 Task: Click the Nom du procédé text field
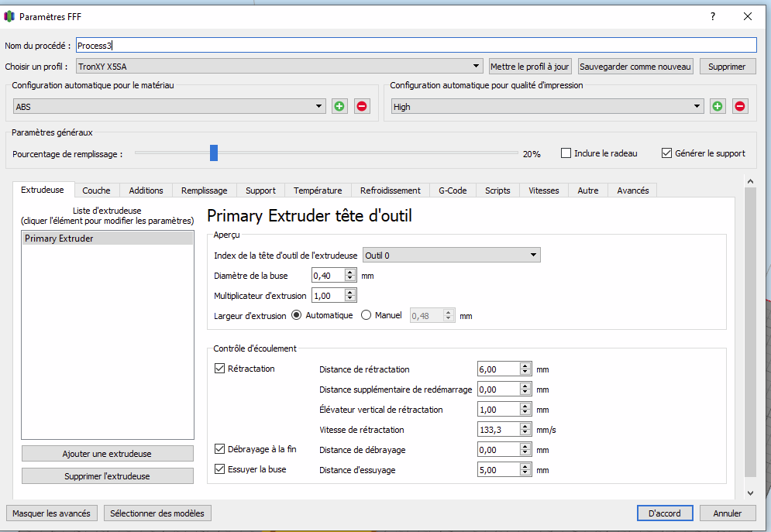point(416,45)
